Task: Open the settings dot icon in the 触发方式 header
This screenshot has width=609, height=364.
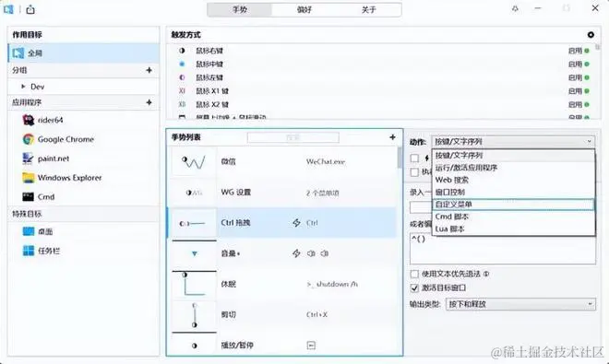Action: click(x=591, y=34)
